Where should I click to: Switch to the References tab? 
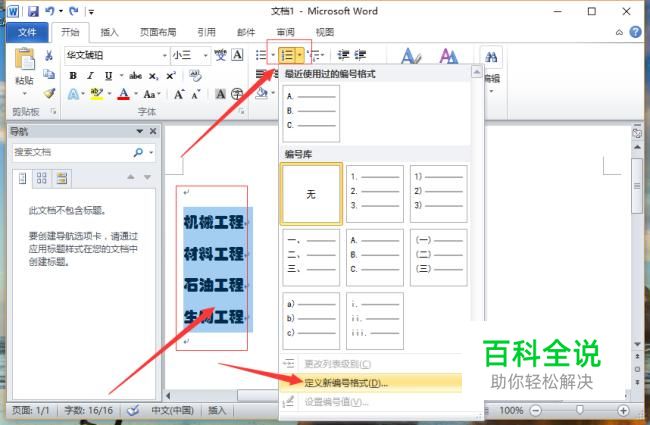click(x=206, y=32)
